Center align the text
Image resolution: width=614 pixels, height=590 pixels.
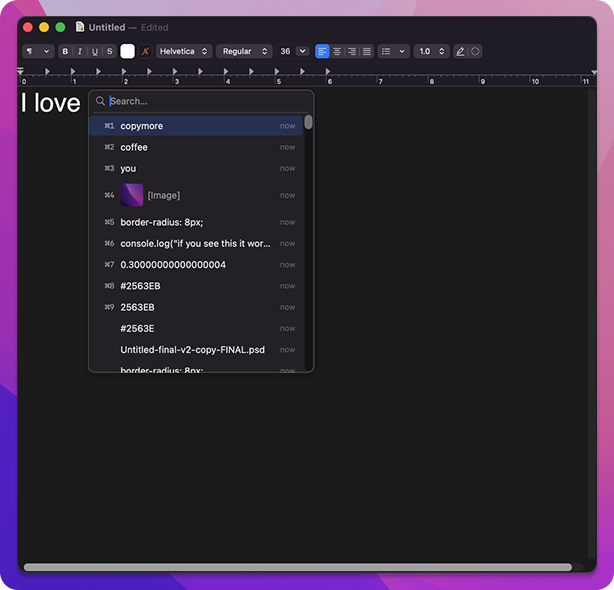337,51
